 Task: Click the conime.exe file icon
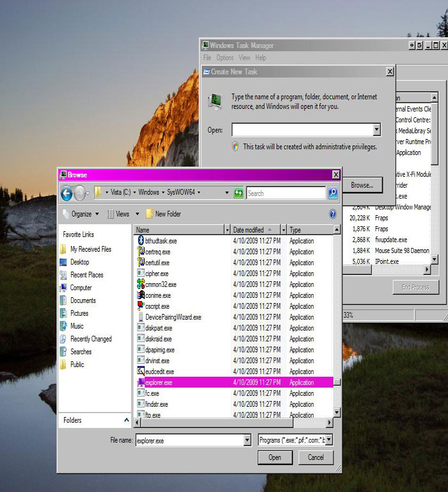pos(141,295)
